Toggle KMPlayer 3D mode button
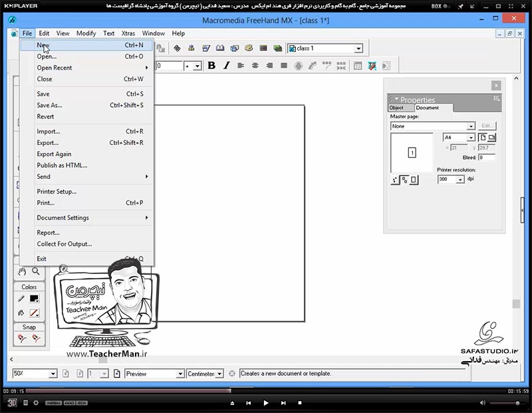This screenshot has width=532, height=413. (x=12, y=403)
